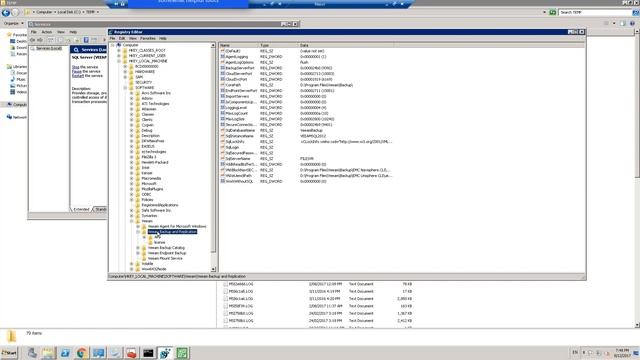
Task: Select the Policies registry key
Action: [147, 200]
